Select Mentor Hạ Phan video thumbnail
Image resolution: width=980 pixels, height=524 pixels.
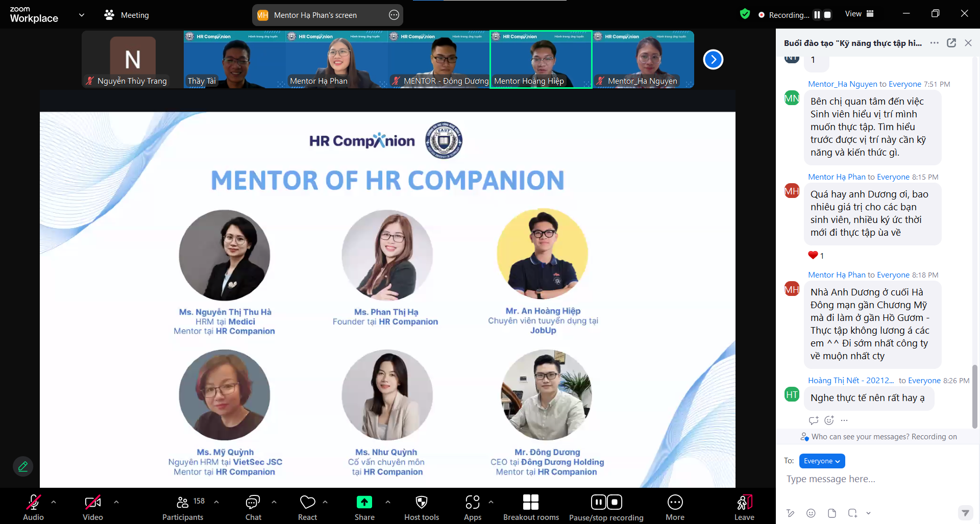(x=337, y=59)
